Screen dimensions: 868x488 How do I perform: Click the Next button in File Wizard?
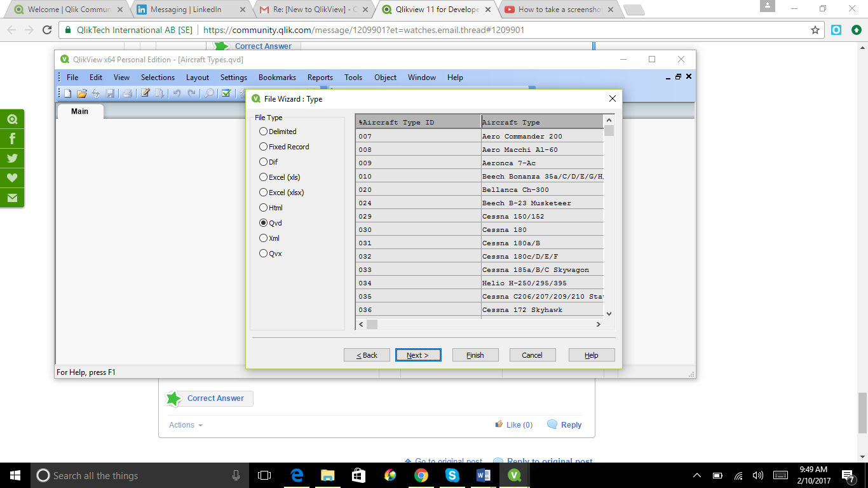[x=418, y=355]
